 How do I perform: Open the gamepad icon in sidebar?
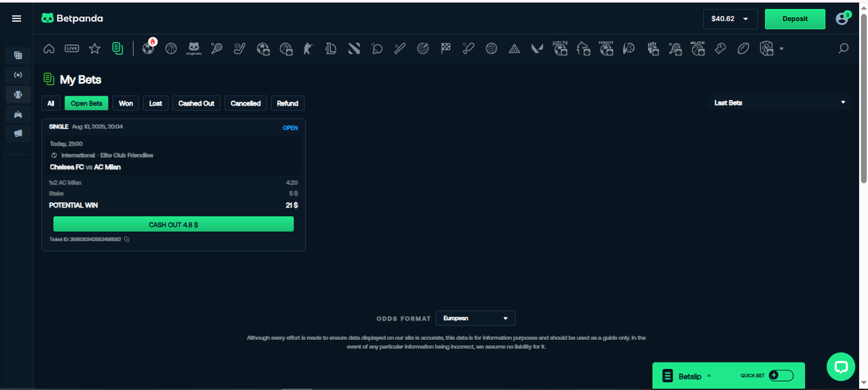pyautogui.click(x=18, y=114)
